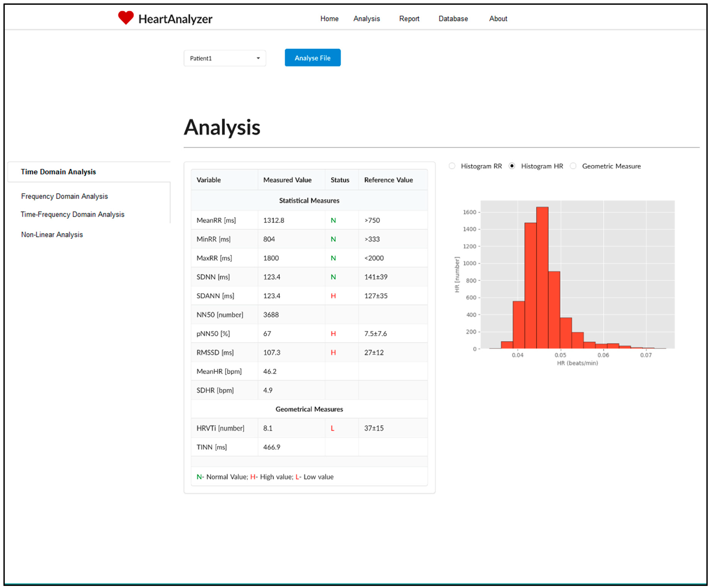The width and height of the screenshot is (710, 588).
Task: Open the Patient1 dropdown arrow
Action: 258,58
